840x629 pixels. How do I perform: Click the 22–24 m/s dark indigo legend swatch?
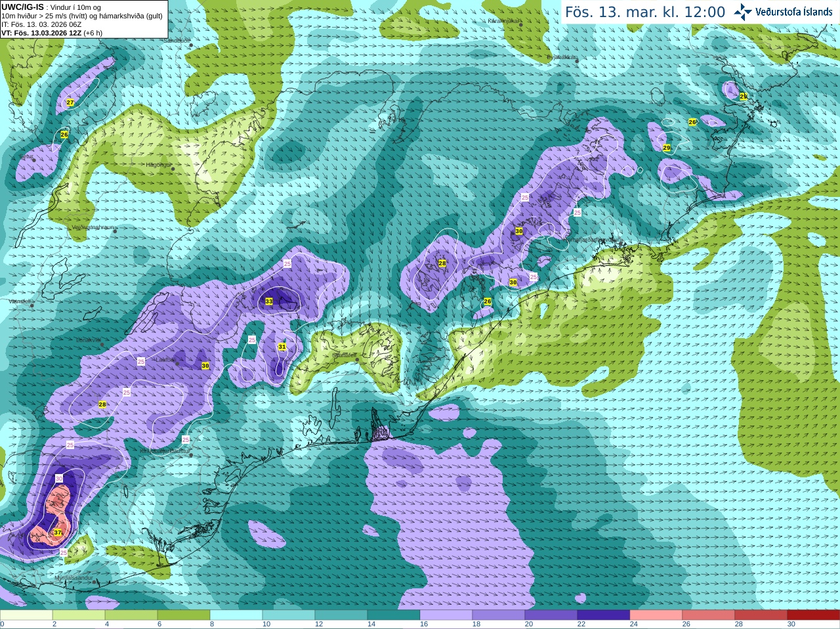pos(604,615)
